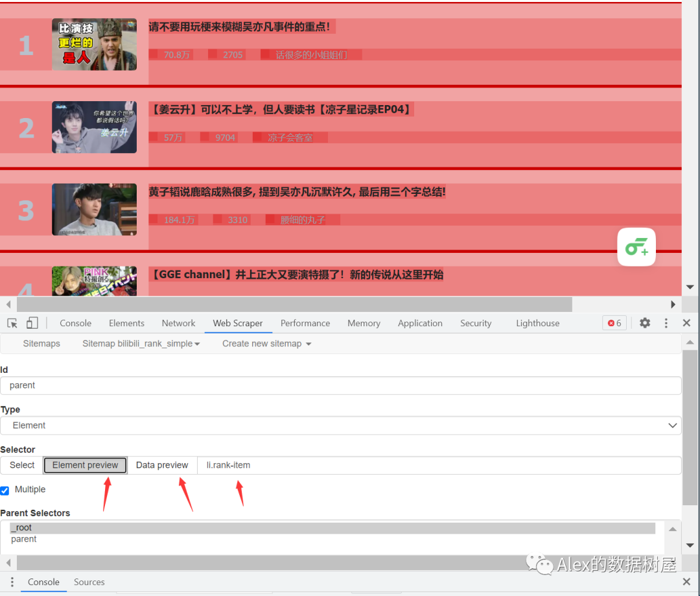This screenshot has width=700, height=596.
Task: Open the Performance tab
Action: 305,323
